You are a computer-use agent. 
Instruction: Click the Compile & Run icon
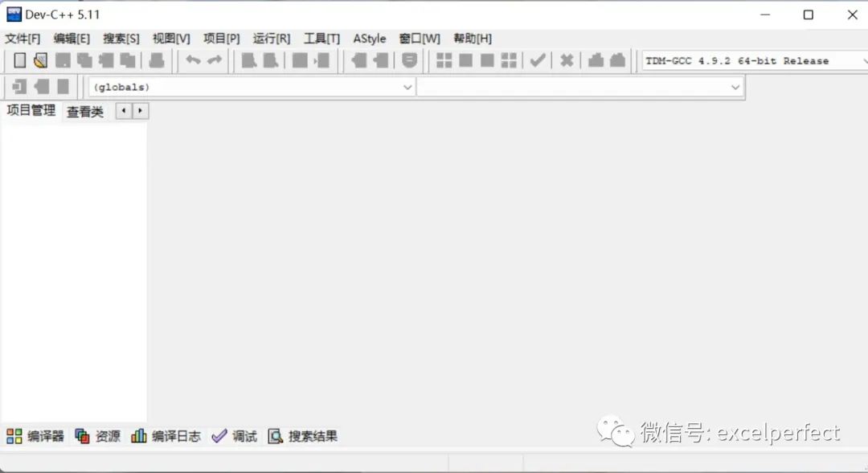(487, 60)
